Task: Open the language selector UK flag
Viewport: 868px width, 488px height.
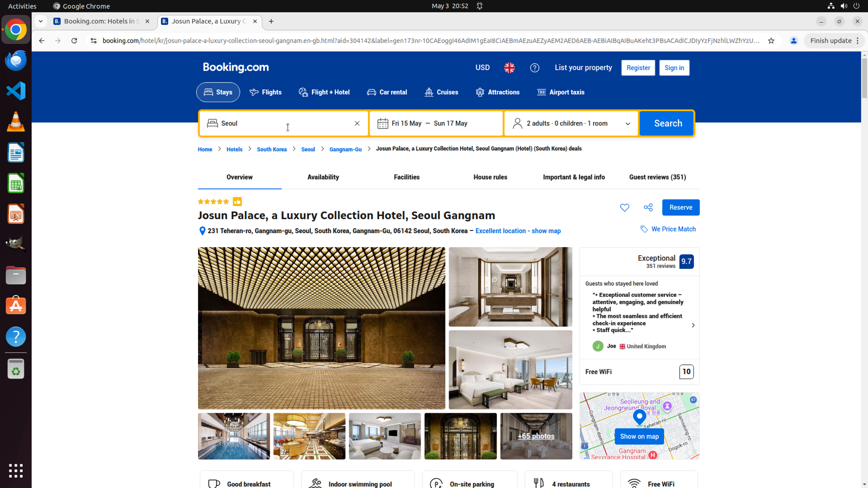Action: coord(509,68)
